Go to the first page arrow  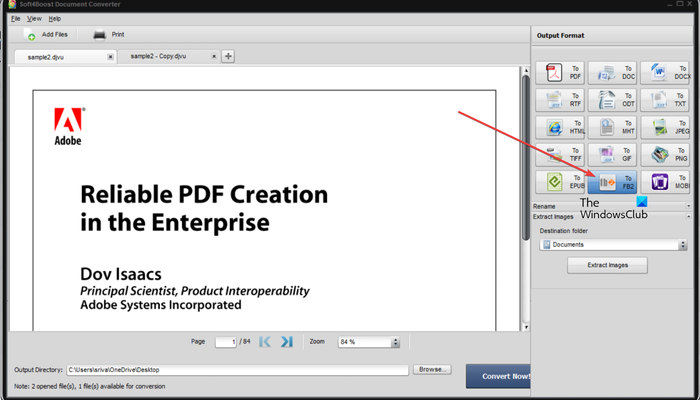coord(265,342)
